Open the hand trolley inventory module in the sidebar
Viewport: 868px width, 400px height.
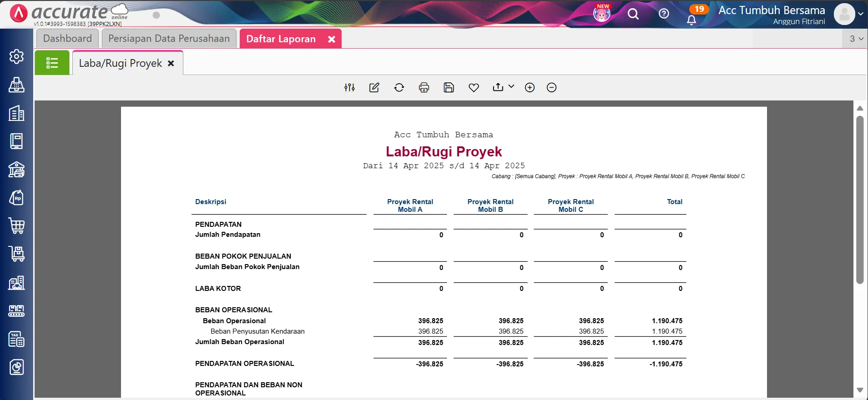16,254
